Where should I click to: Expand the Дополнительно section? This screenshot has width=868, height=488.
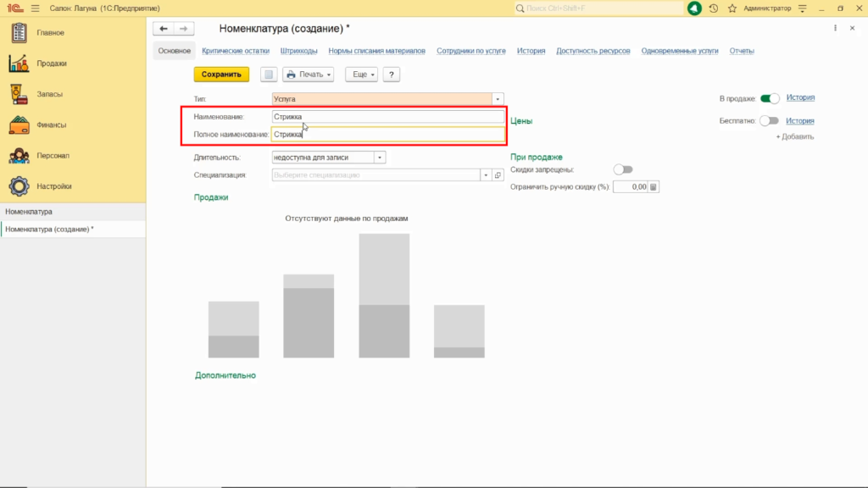[225, 375]
